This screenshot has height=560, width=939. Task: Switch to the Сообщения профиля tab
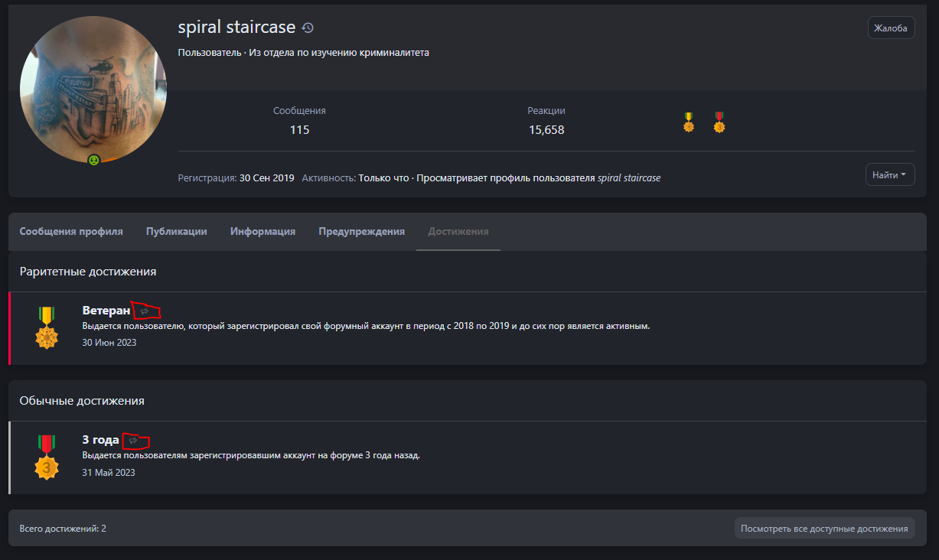pyautogui.click(x=71, y=232)
